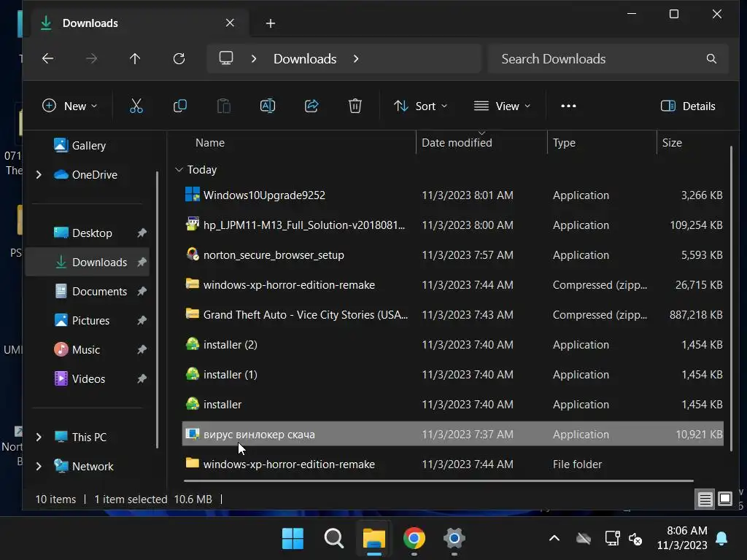Open taskbar Search
The width and height of the screenshot is (747, 560).
pyautogui.click(x=333, y=539)
